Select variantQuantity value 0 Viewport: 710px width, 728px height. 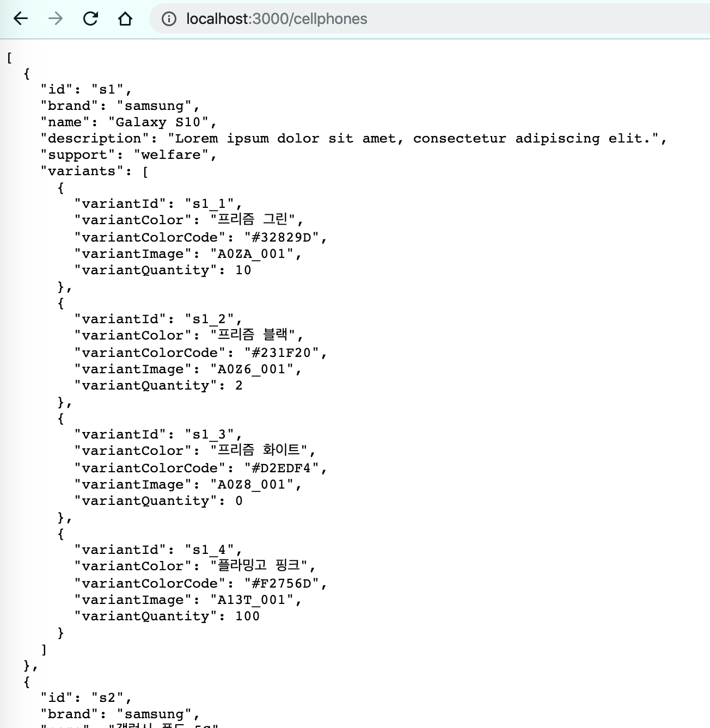(x=239, y=501)
